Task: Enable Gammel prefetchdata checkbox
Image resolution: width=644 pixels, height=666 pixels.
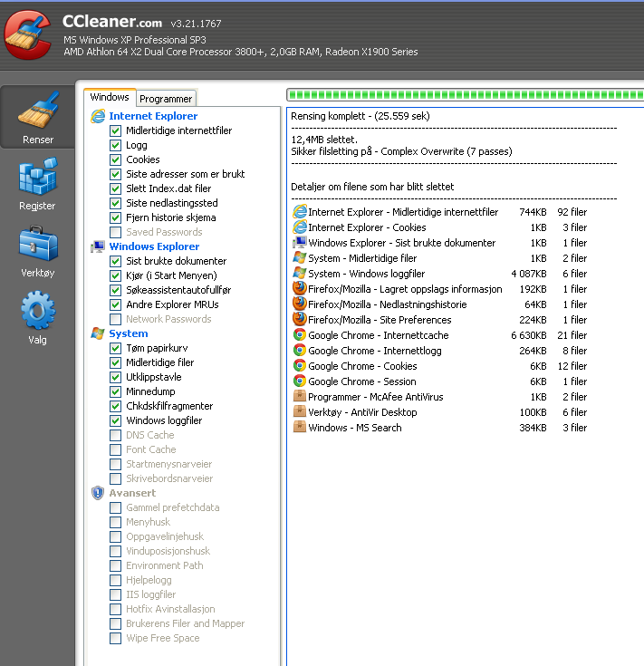Action: pos(115,508)
